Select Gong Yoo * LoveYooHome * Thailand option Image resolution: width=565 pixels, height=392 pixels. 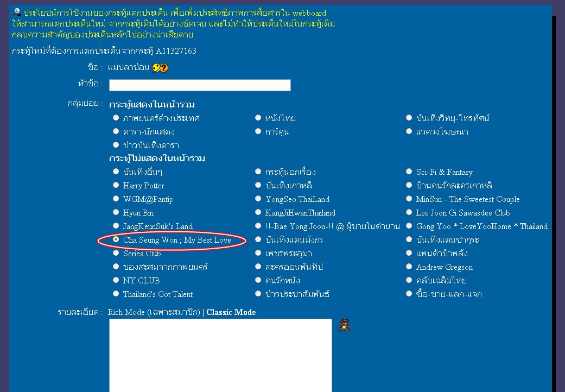409,226
